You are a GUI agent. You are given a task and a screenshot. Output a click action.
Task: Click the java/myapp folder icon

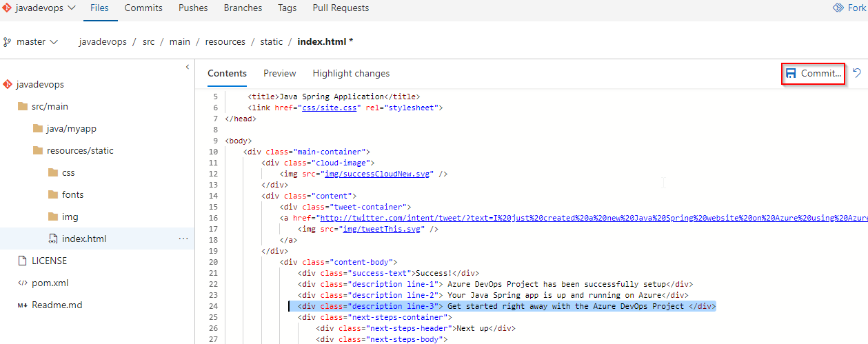point(38,128)
